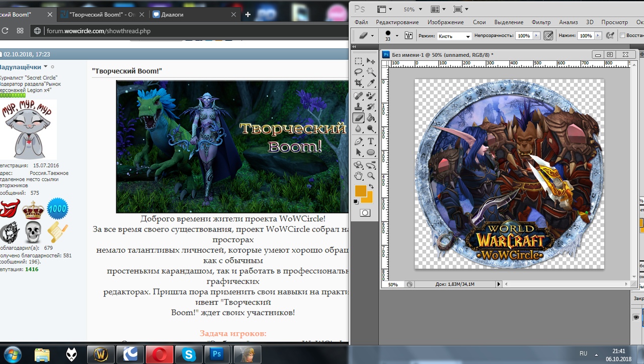Select the Pen tool
This screenshot has width=644, height=364.
[358, 141]
